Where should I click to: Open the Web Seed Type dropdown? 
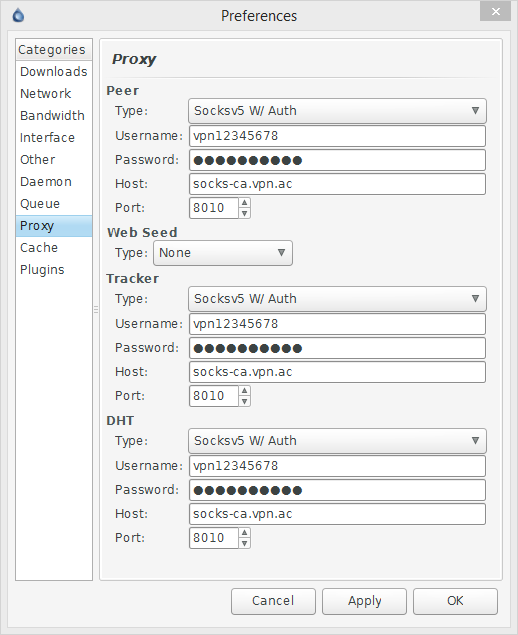click(x=222, y=253)
